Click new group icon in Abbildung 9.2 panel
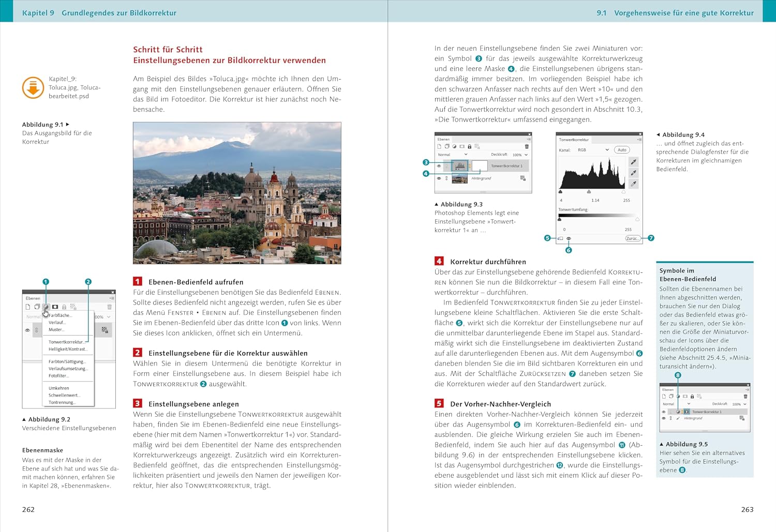 click(37, 307)
